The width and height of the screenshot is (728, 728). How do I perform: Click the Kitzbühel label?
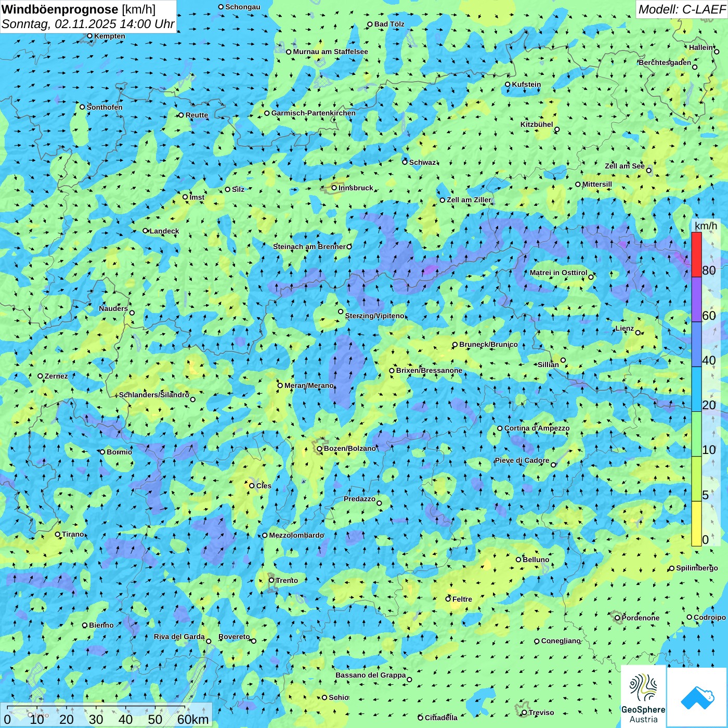(537, 124)
